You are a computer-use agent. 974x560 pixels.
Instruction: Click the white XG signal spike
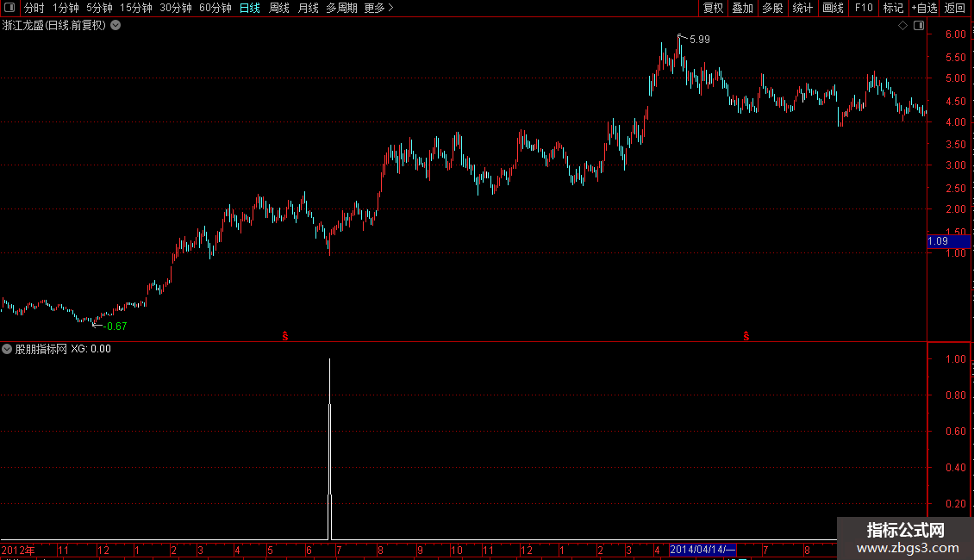(330, 450)
